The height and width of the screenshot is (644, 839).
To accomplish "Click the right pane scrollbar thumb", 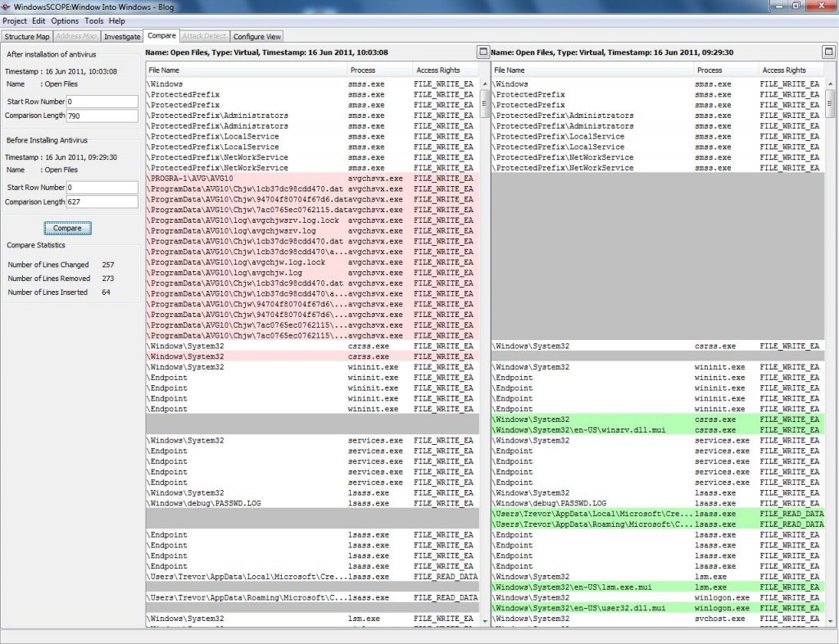I will (831, 104).
